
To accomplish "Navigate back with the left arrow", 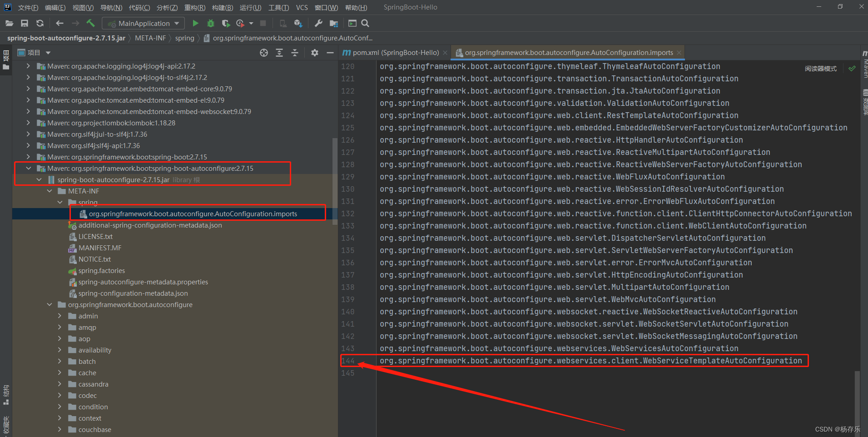I will [x=60, y=23].
